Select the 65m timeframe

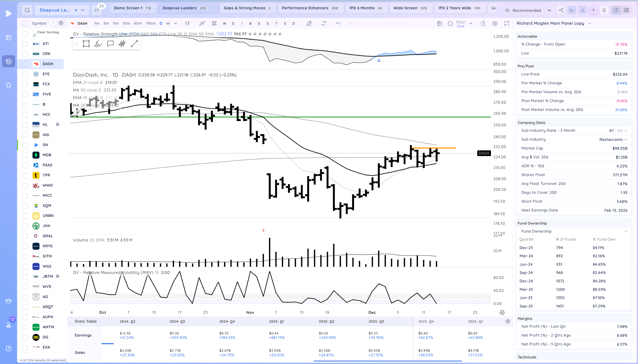(138, 23)
